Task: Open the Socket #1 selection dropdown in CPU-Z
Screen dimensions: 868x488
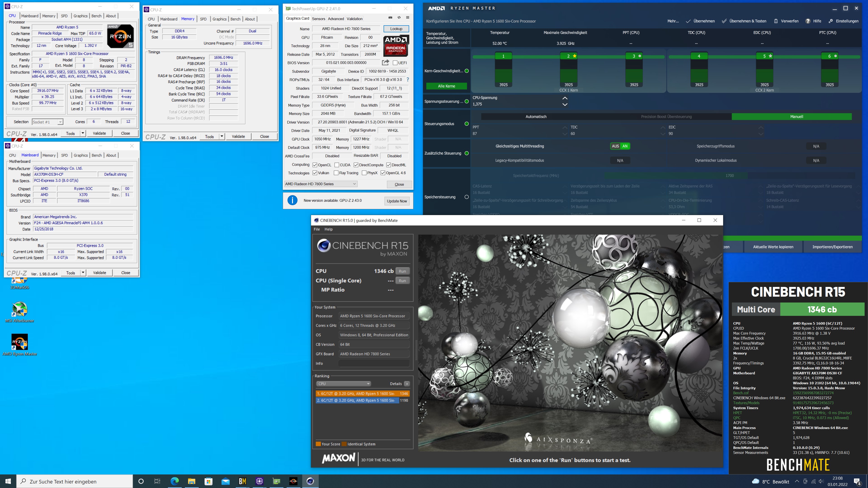Action: pos(47,122)
